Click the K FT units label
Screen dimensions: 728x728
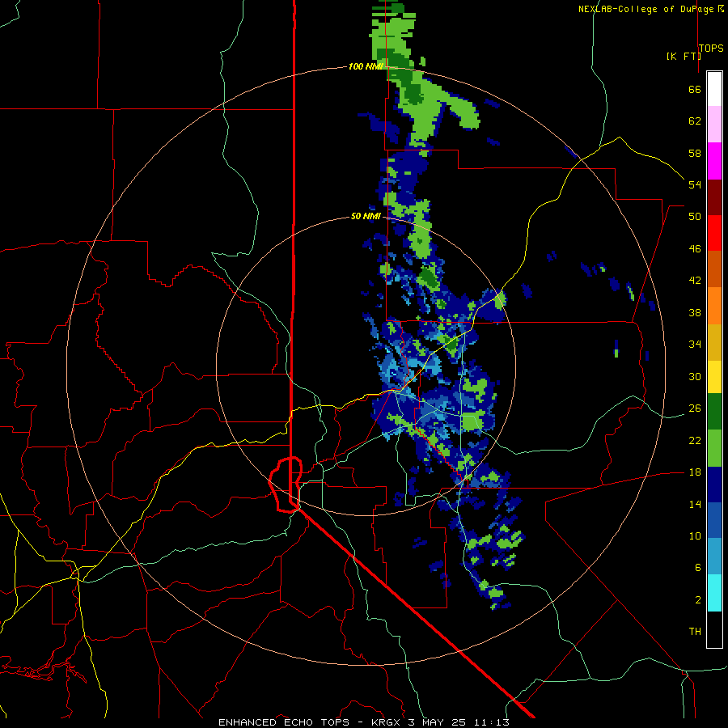(684, 56)
